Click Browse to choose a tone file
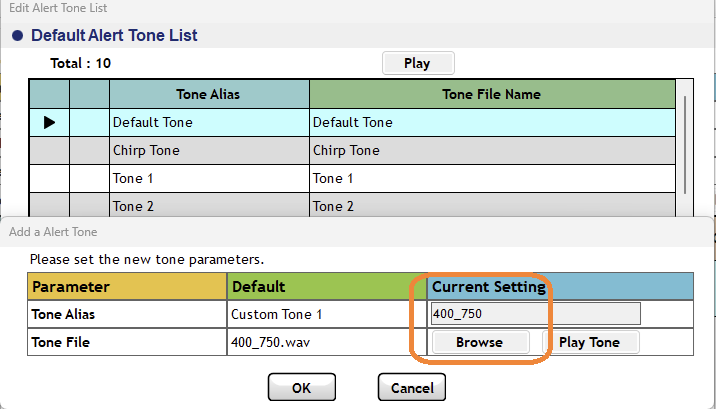 [x=480, y=342]
